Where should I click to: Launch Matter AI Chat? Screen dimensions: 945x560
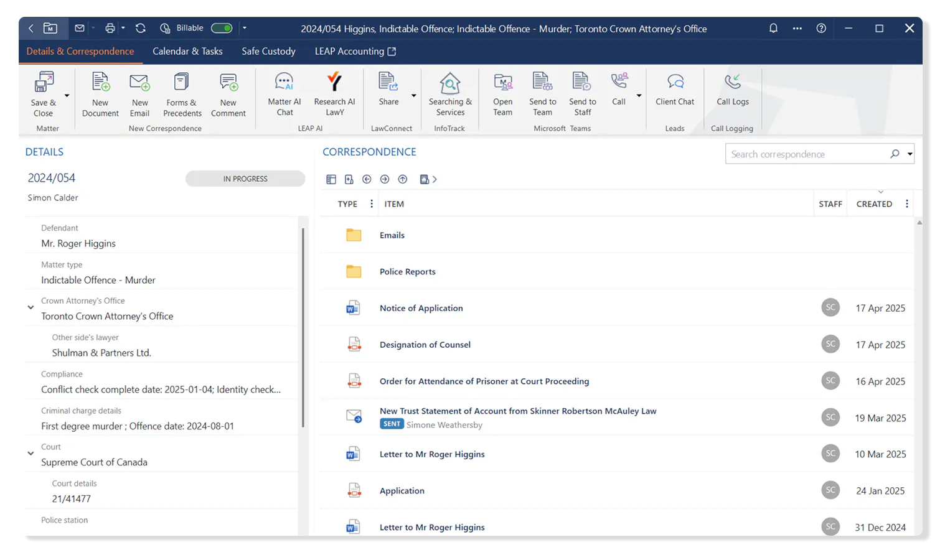coord(284,94)
